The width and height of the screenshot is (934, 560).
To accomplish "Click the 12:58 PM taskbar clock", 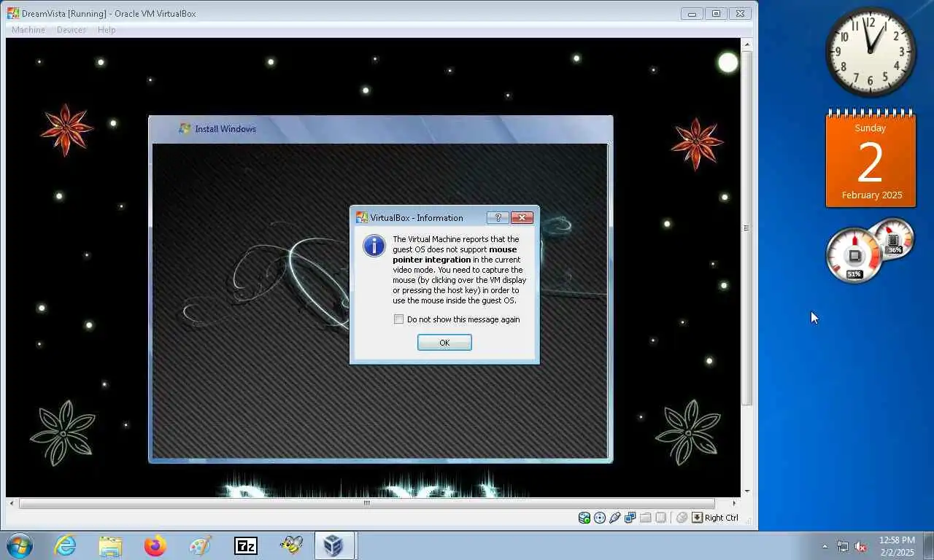I will pyautogui.click(x=896, y=546).
